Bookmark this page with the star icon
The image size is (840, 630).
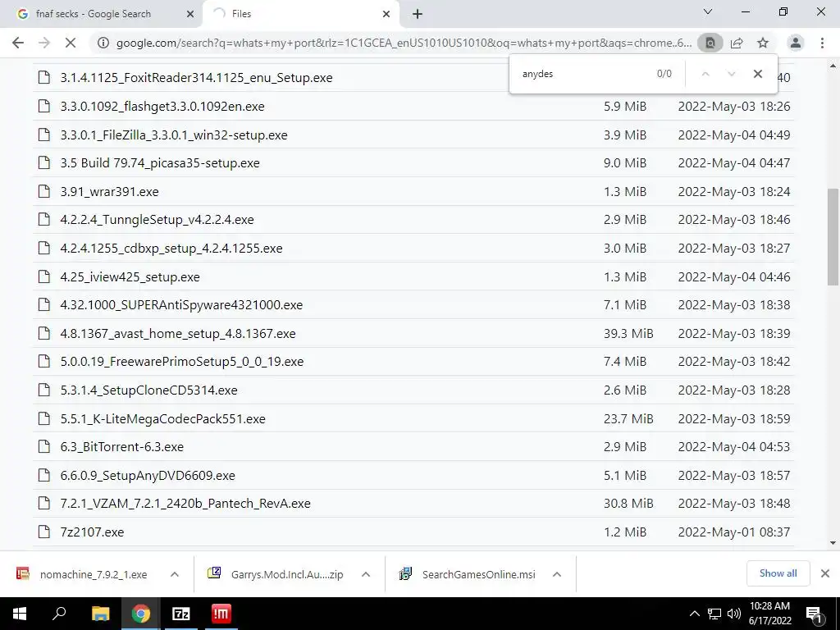763,43
